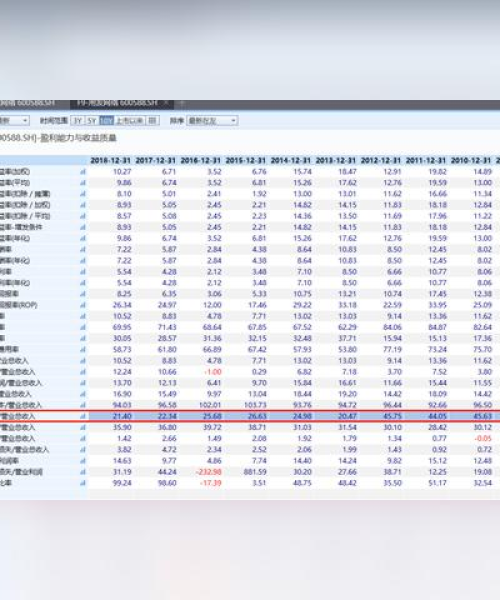Image resolution: width=500 pixels, height=600 pixels.
Task: Select the 84.87 cell
Action: tap(438, 327)
